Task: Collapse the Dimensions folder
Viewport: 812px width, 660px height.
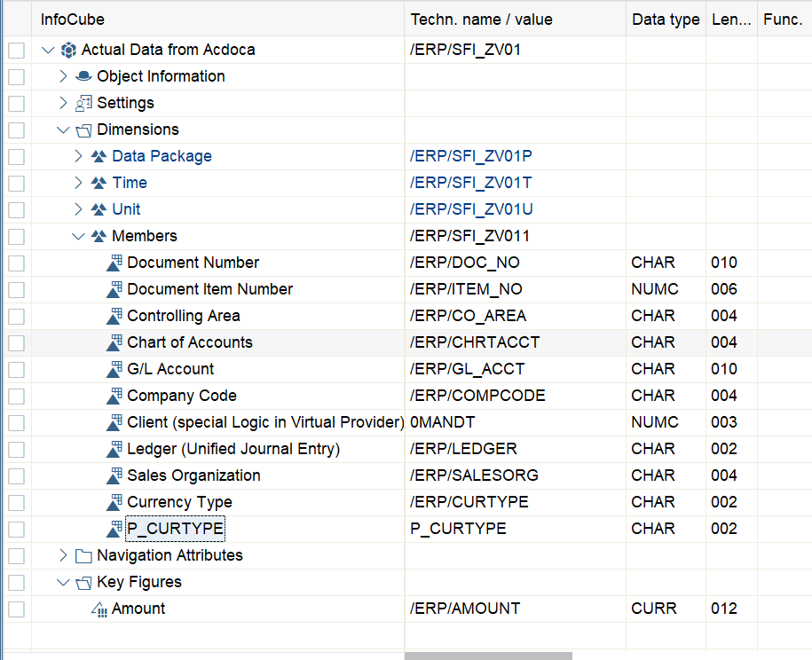Action: coord(63,130)
